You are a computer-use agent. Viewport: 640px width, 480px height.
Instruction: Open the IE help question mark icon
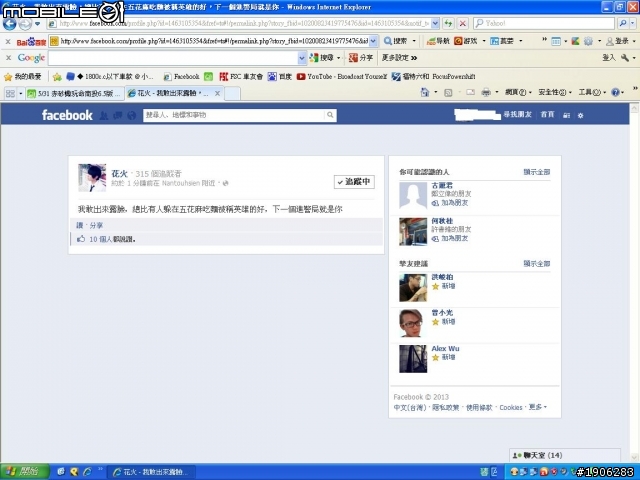pyautogui.click(x=615, y=93)
